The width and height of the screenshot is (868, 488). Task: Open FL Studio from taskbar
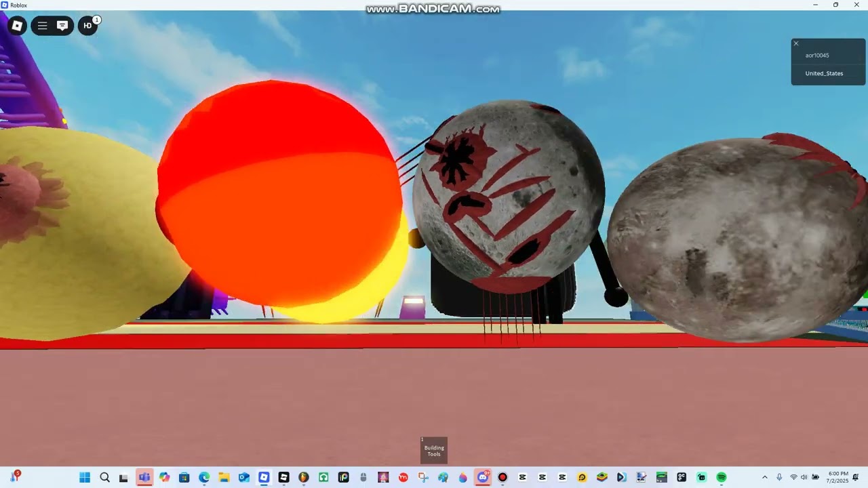click(303, 478)
